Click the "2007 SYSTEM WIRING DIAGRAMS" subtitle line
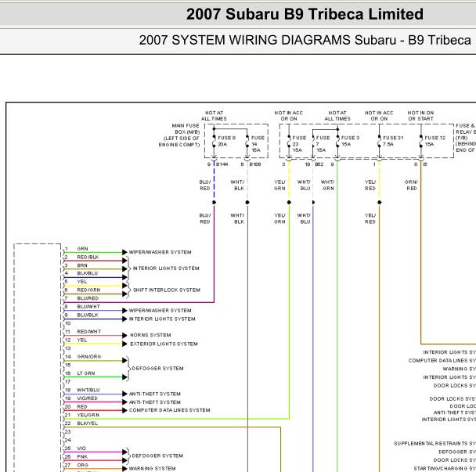This screenshot has width=476, height=472. click(x=305, y=41)
